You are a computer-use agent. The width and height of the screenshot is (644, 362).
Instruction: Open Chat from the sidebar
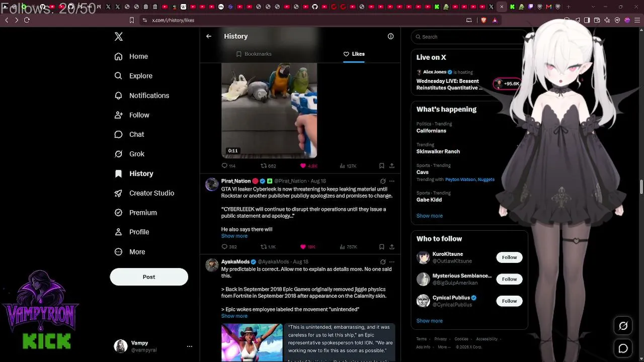pos(129,134)
